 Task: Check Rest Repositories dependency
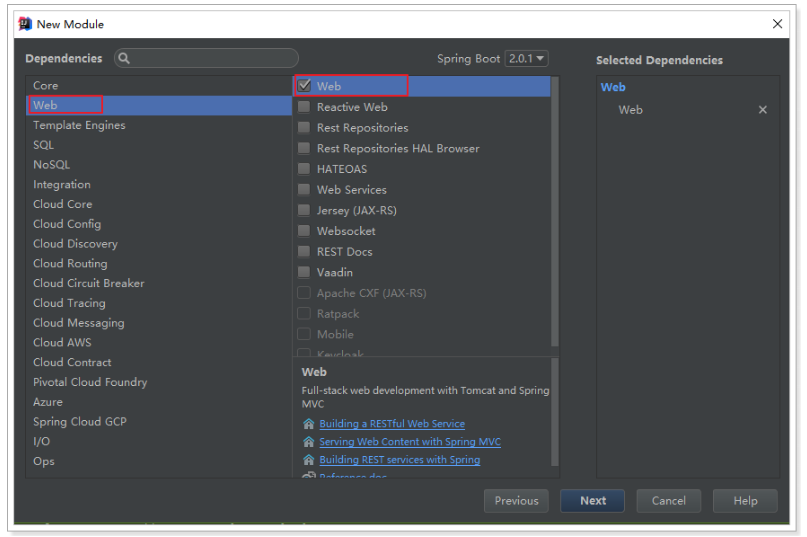pyautogui.click(x=304, y=127)
